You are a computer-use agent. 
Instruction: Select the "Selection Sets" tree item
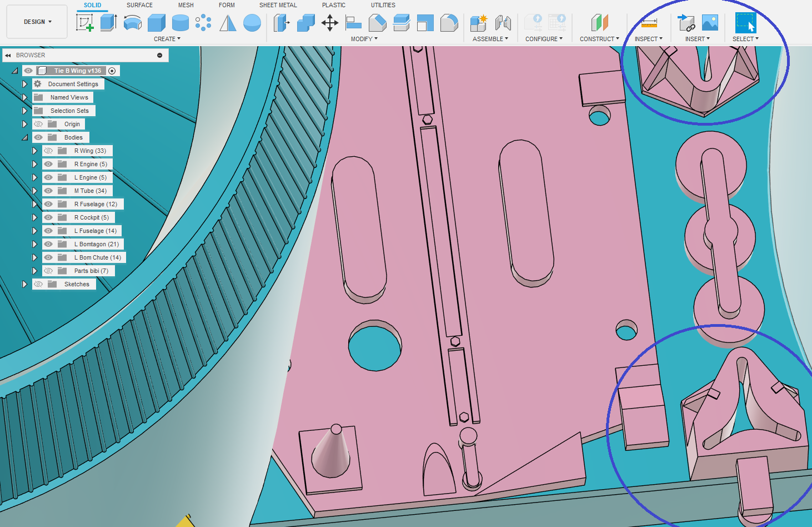tap(69, 111)
